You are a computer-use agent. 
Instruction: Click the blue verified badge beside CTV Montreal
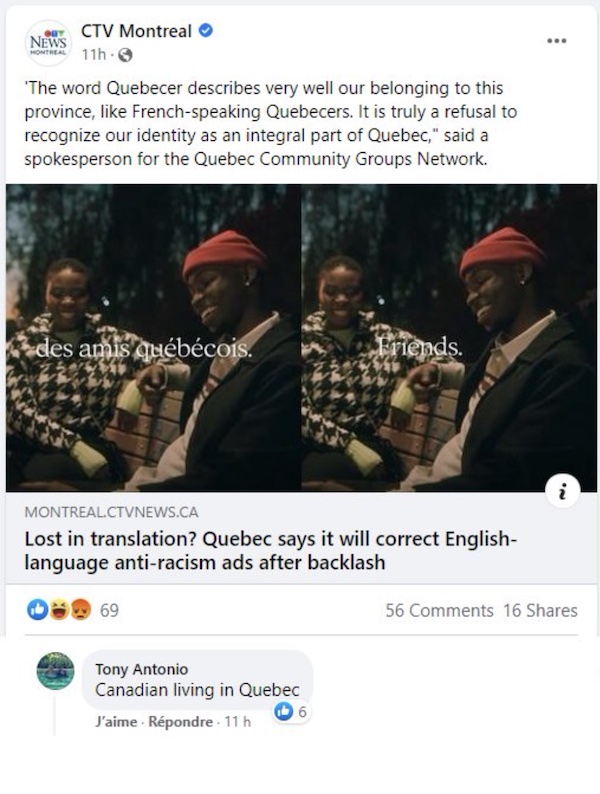coord(205,31)
